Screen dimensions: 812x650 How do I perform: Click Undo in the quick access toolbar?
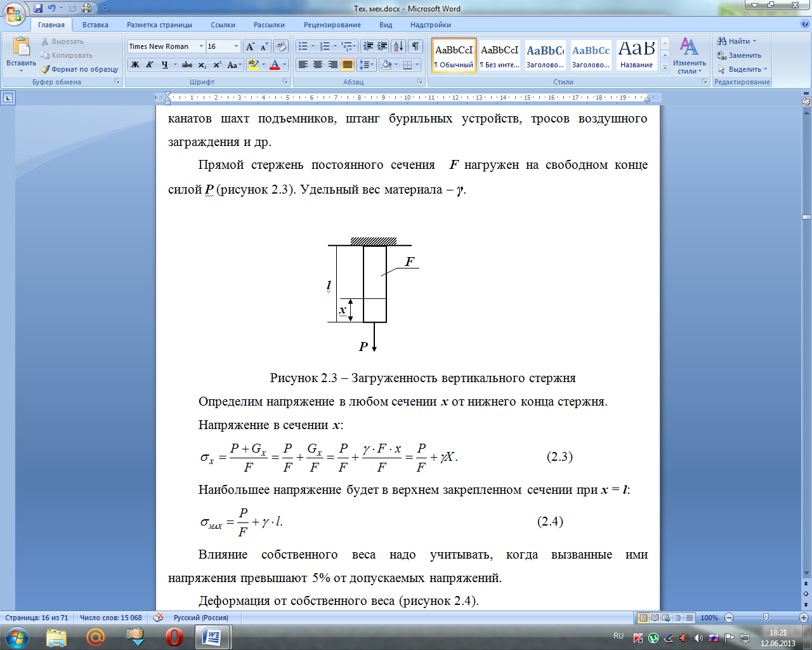pyautogui.click(x=52, y=8)
